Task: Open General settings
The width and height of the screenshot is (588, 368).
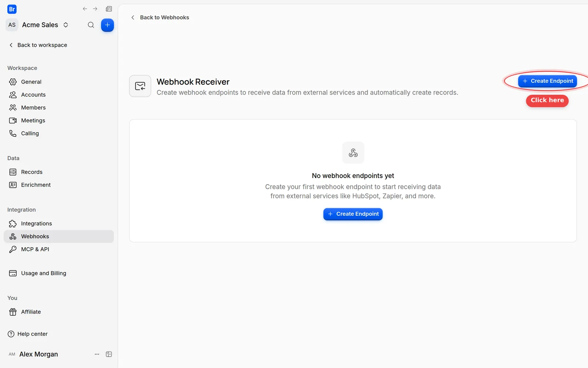Action: (59, 82)
